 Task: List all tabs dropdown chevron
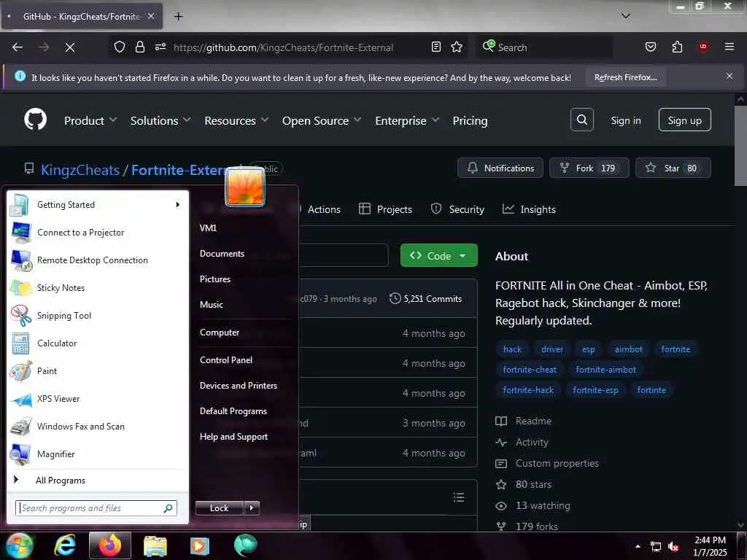[626, 16]
